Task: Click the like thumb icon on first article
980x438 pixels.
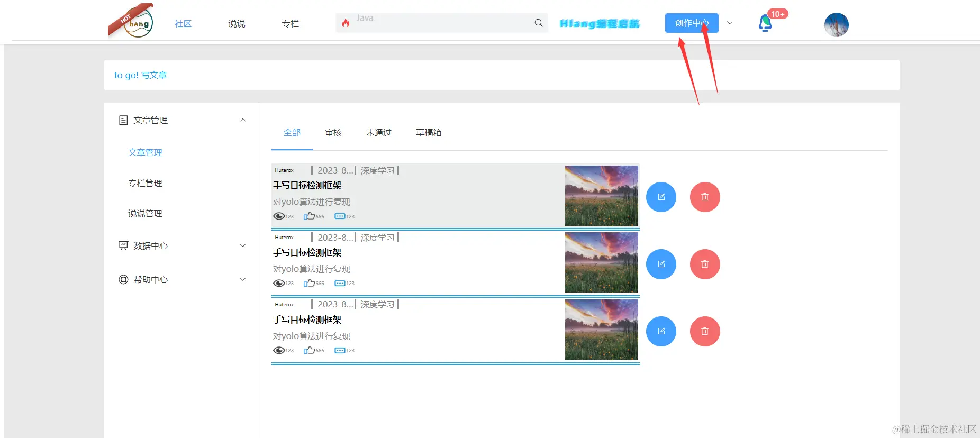Action: point(309,216)
